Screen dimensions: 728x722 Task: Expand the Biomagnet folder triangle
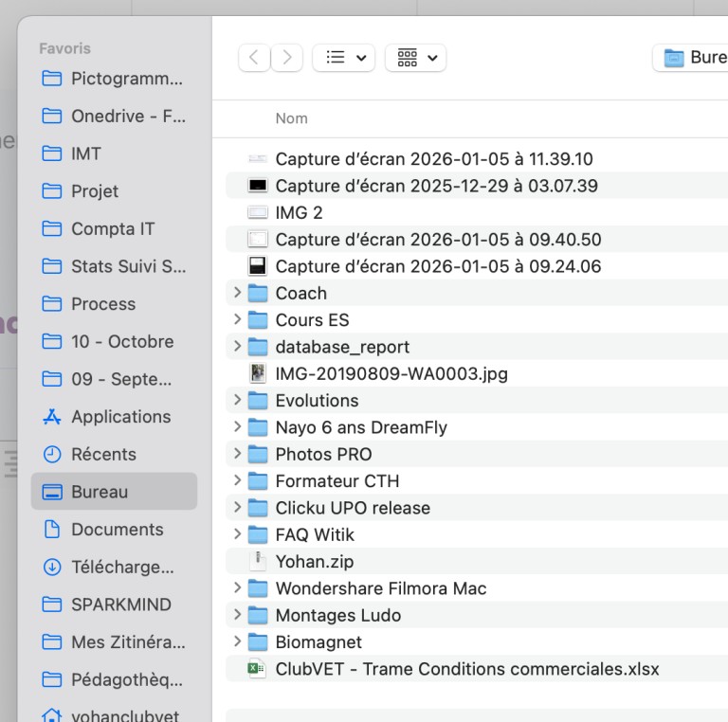coord(237,641)
